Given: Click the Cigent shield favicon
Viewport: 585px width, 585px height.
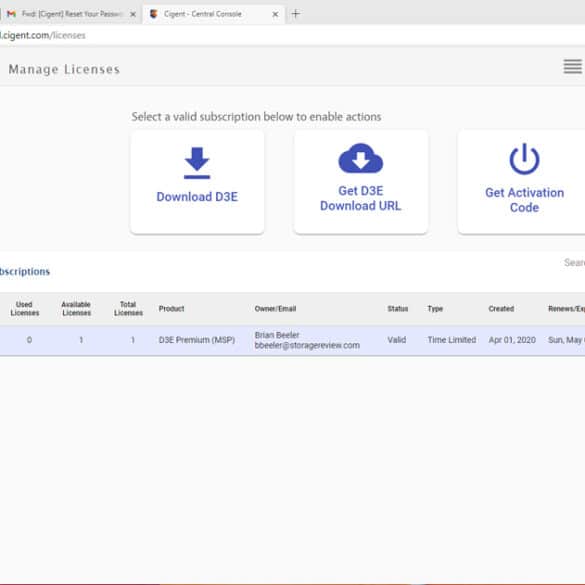Looking at the screenshot, I should 153,14.
